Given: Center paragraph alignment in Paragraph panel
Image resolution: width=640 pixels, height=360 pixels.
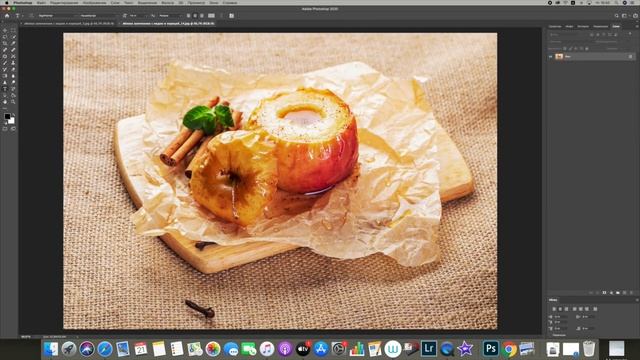Looking at the screenshot, I should pyautogui.click(x=560, y=309).
